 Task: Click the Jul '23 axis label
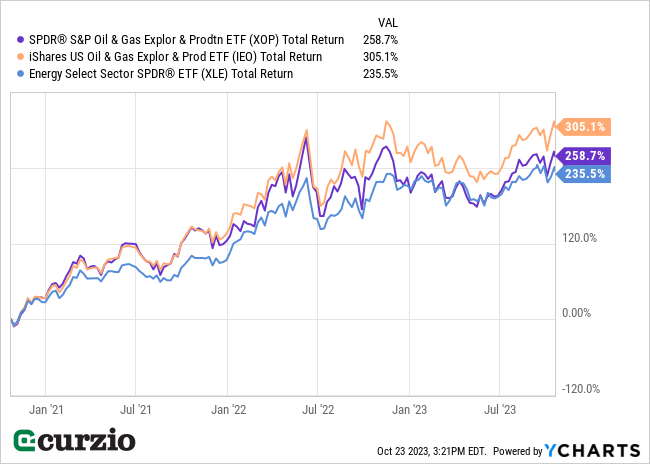click(497, 409)
